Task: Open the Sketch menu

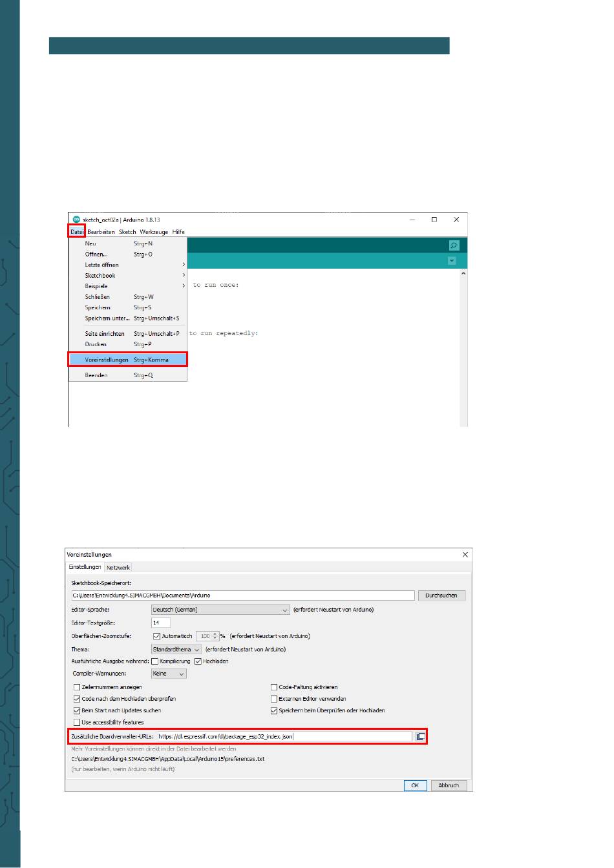Action: coord(127,232)
